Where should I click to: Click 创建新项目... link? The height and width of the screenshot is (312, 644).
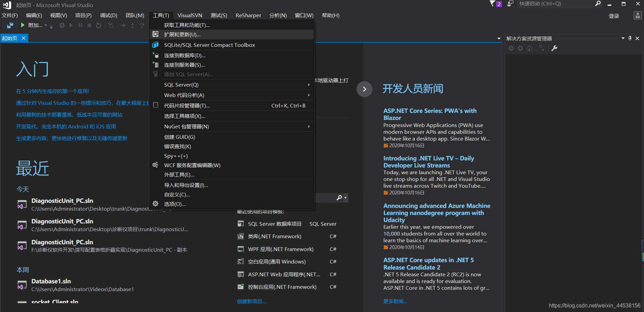(252, 301)
